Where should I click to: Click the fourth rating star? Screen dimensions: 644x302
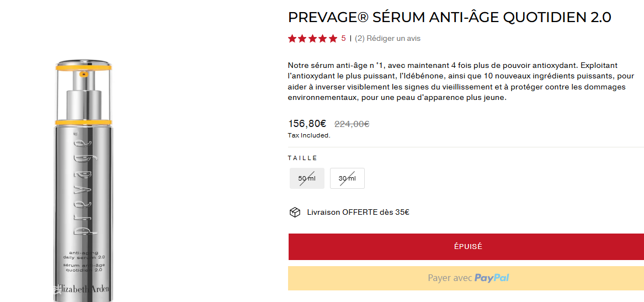coord(322,39)
